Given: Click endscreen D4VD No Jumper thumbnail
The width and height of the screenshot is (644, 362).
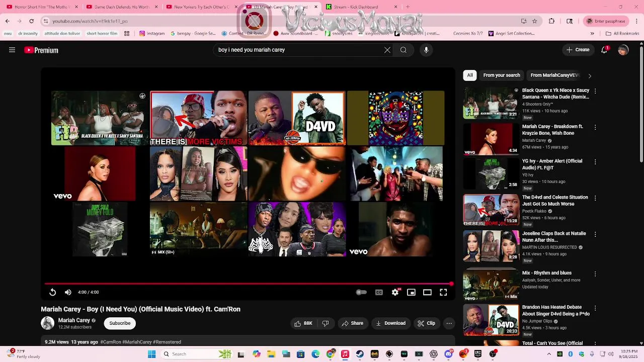Looking at the screenshot, I should click(297, 118).
